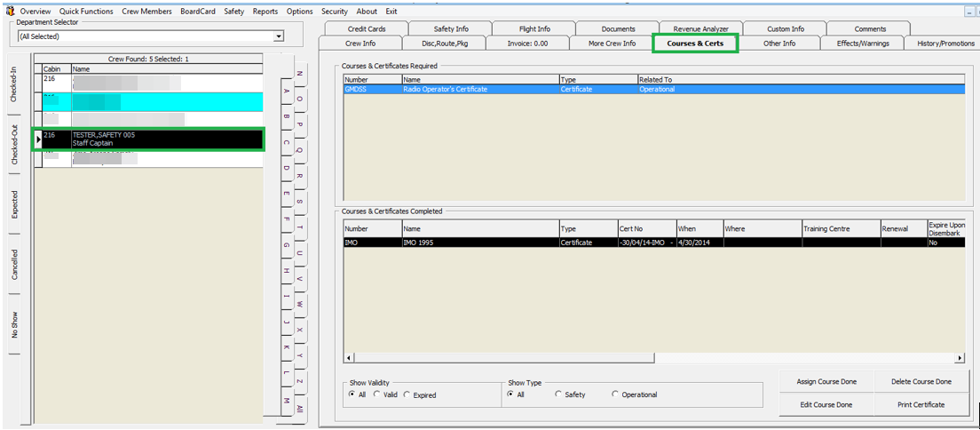The image size is (980, 430).
Task: Switch to the Flight Info tab
Action: [534, 28]
